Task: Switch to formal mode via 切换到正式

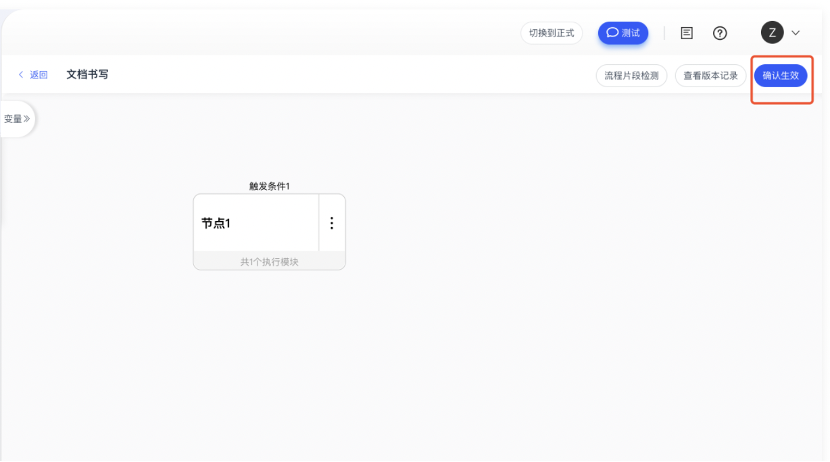Action: 551,33
